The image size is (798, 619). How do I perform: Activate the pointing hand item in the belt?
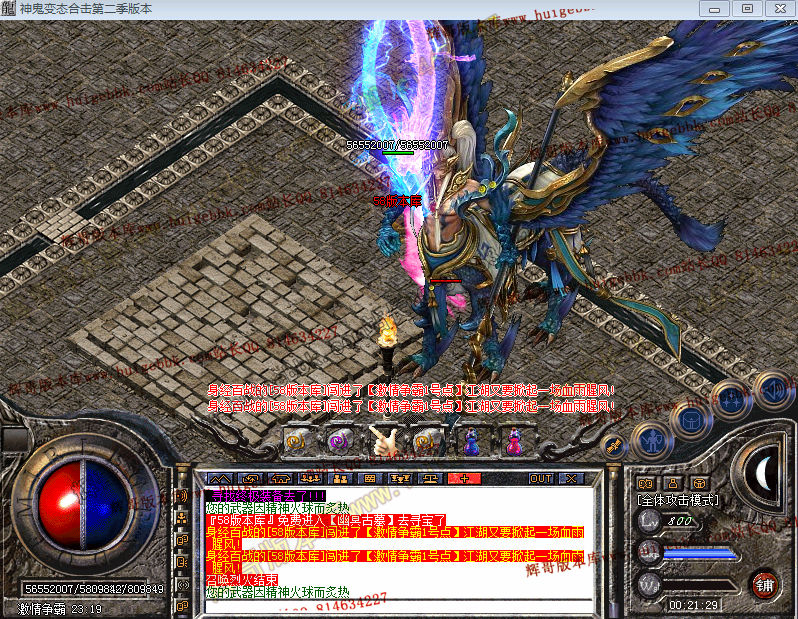[x=383, y=440]
